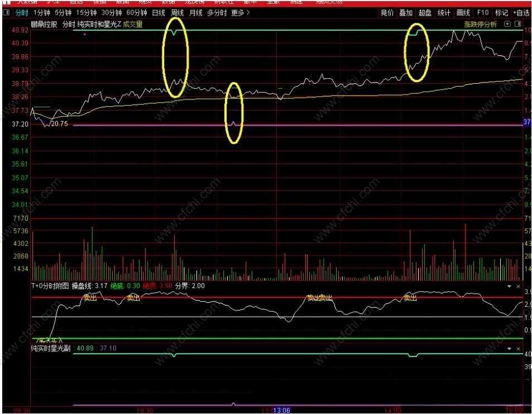This screenshot has height=414, width=532.
Task: Click the 34.01 price axis label
Action: coord(20,205)
